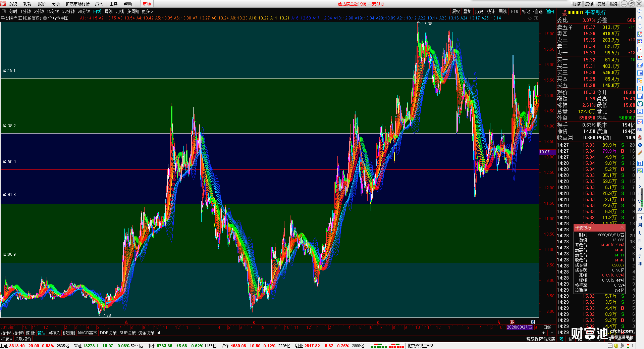Screen dimensions: 644x349
Task: Click the tree structure icon in sidebar
Action: click(x=640, y=81)
